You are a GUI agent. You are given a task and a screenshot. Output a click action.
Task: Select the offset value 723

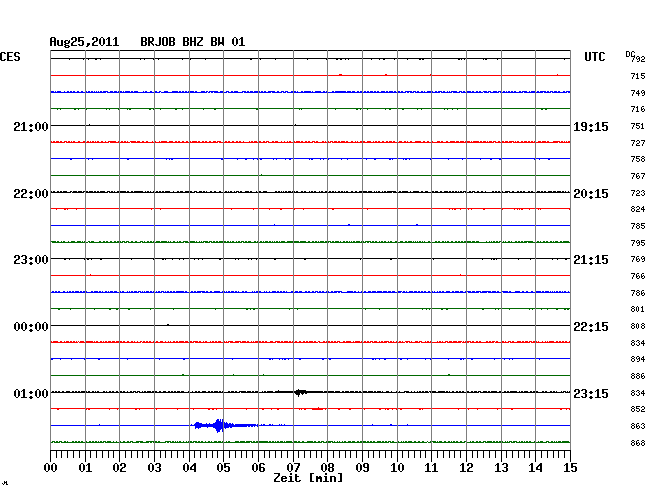(x=638, y=193)
